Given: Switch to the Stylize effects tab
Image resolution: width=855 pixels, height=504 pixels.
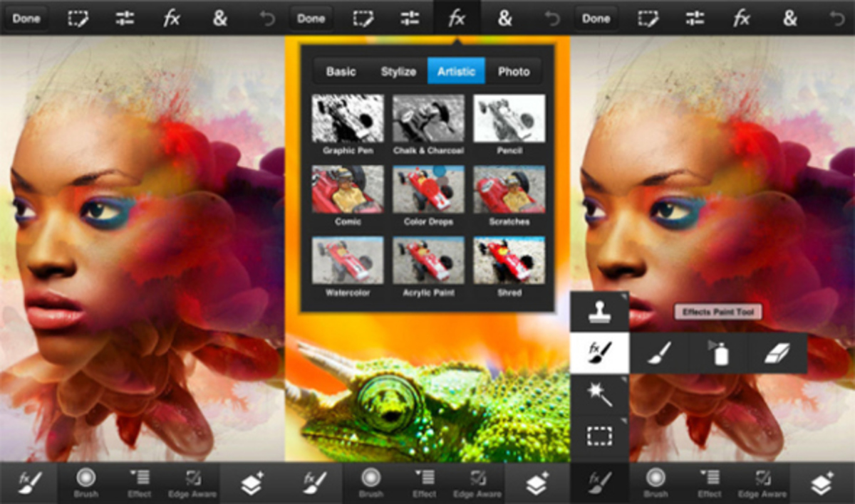Looking at the screenshot, I should (398, 71).
